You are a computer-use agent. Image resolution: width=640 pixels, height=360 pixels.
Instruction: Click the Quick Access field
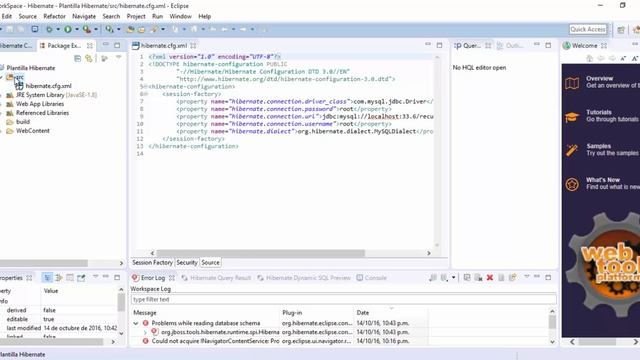(x=588, y=29)
